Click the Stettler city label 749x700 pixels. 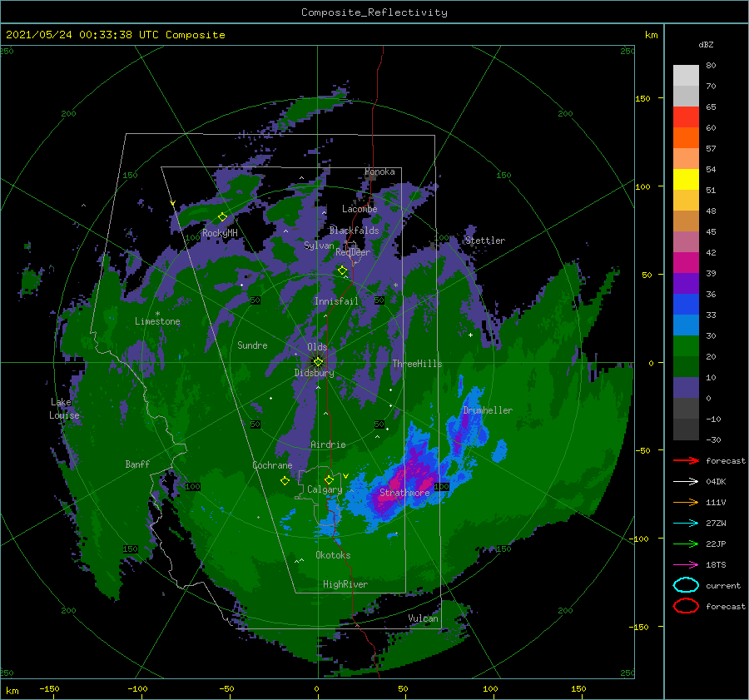(x=485, y=241)
